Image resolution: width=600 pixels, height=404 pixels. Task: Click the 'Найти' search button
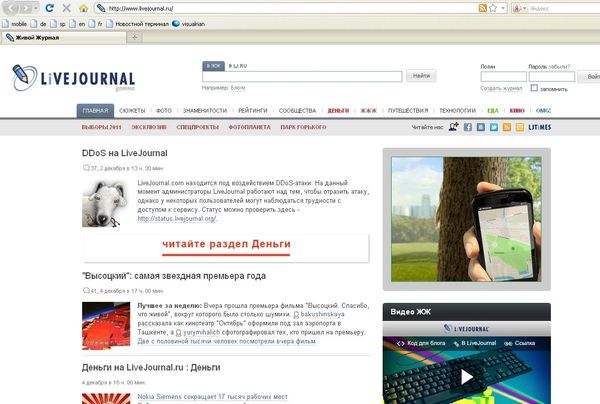click(x=421, y=76)
